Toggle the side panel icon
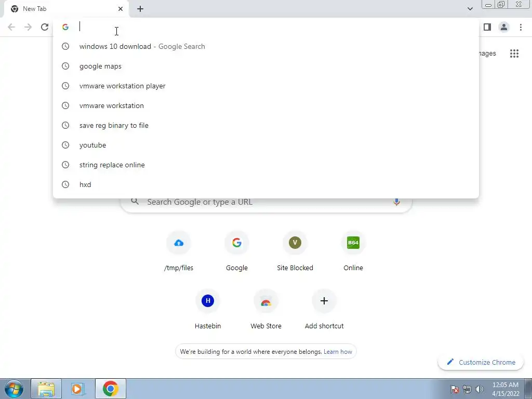Viewport: 532px width, 399px height. tap(487, 27)
